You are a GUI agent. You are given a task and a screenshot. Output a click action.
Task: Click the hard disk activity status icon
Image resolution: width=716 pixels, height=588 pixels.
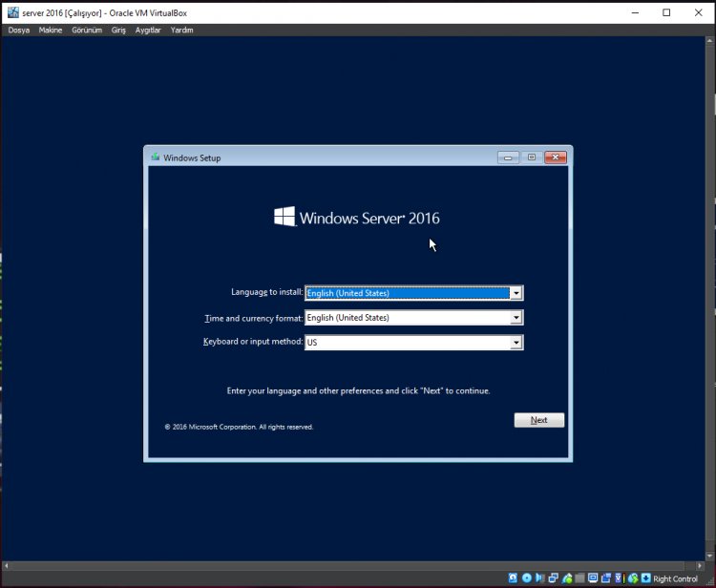(513, 577)
